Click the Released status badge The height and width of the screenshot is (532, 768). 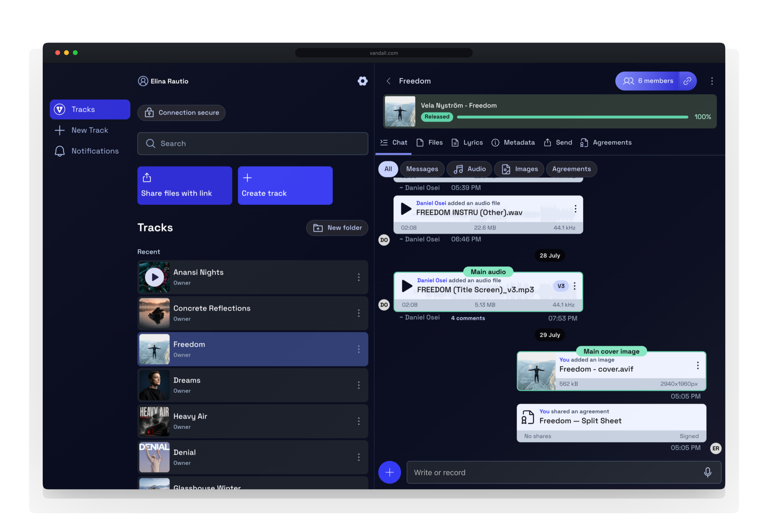click(x=437, y=117)
